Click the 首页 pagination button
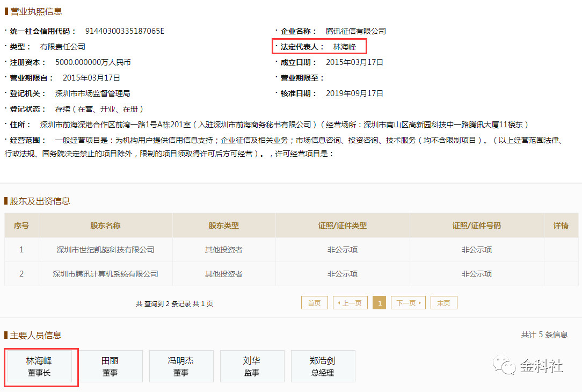Viewport: 582px width, 392px height. (315, 303)
